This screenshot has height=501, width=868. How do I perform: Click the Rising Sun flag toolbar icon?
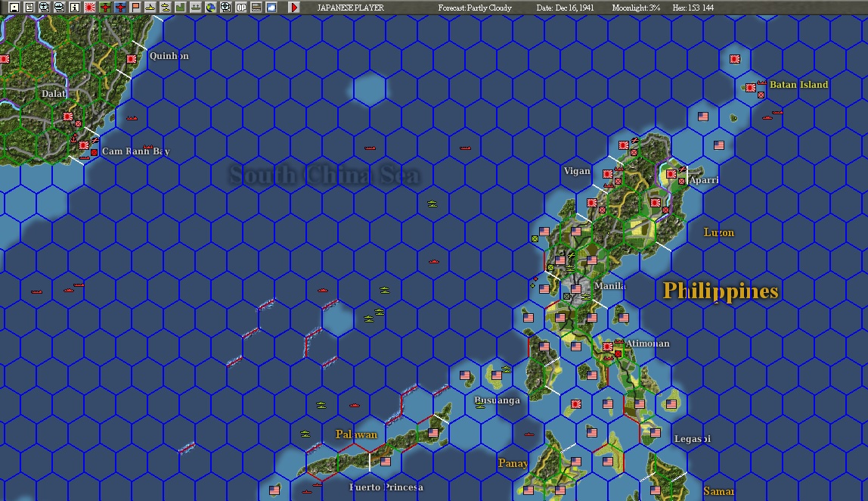point(90,8)
